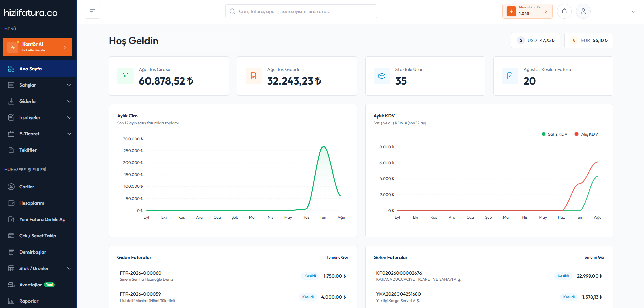Click the Ağustos Kesilen Fatura icon
Screen dimensions: 644x308
510,76
